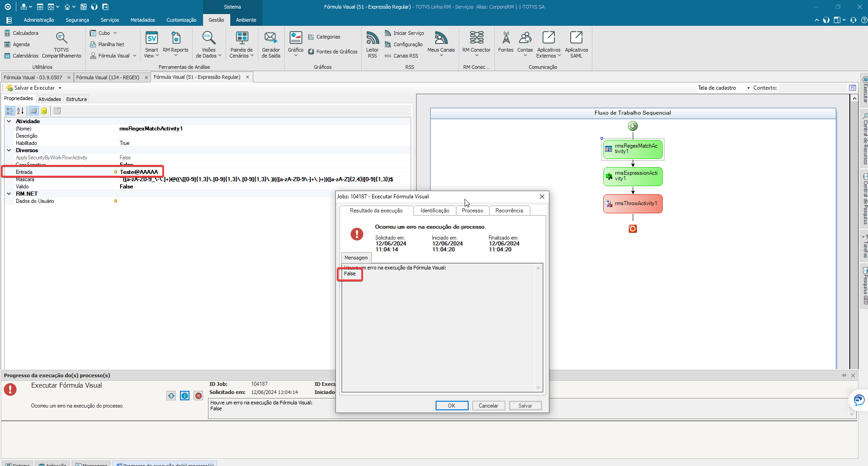This screenshot has width=868, height=466.
Task: Select rmsExpressionActivity1 workflow node
Action: pyautogui.click(x=633, y=176)
